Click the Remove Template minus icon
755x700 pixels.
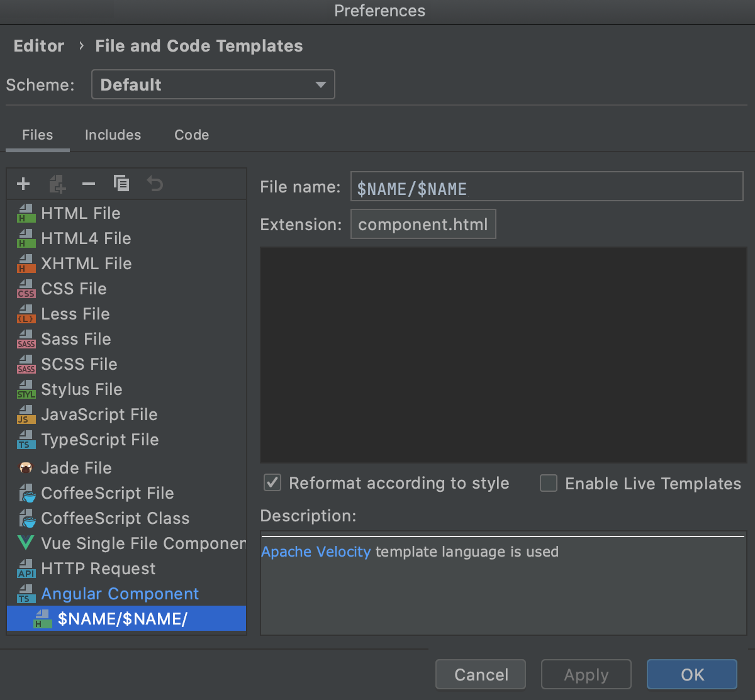pos(89,184)
